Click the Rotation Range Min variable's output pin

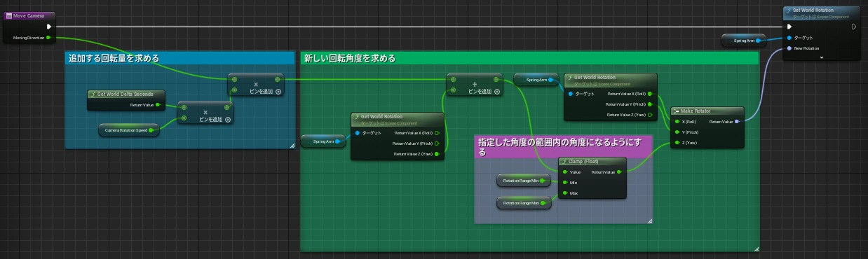coord(543,181)
